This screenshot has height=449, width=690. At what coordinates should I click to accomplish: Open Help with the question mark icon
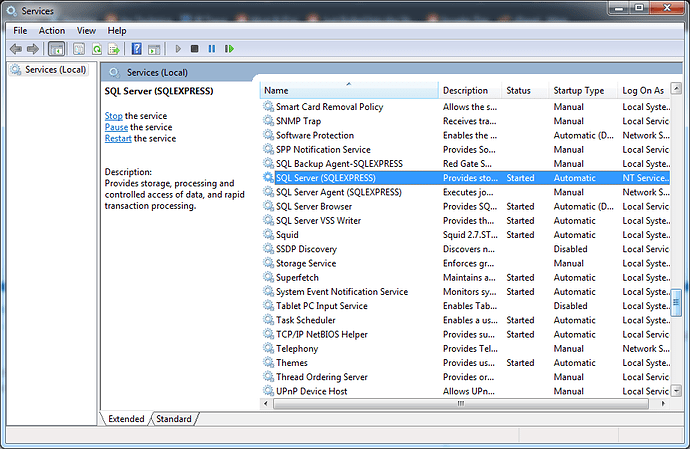136,49
